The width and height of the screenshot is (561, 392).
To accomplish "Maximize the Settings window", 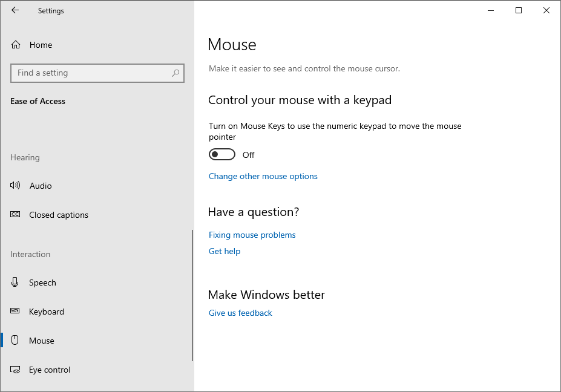I will (x=519, y=10).
